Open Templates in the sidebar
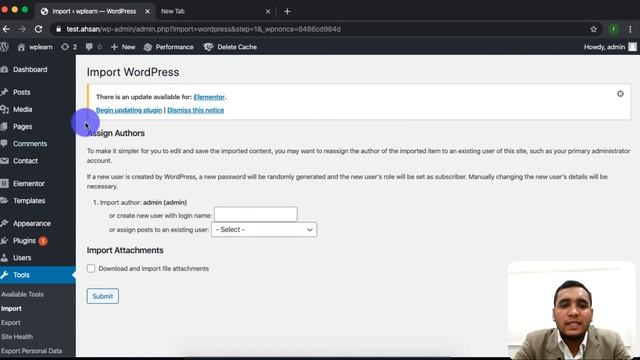The height and width of the screenshot is (360, 640). coord(29,201)
